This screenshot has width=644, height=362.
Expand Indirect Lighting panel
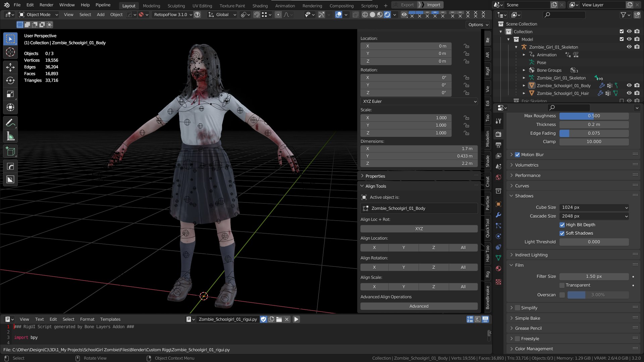(x=531, y=255)
